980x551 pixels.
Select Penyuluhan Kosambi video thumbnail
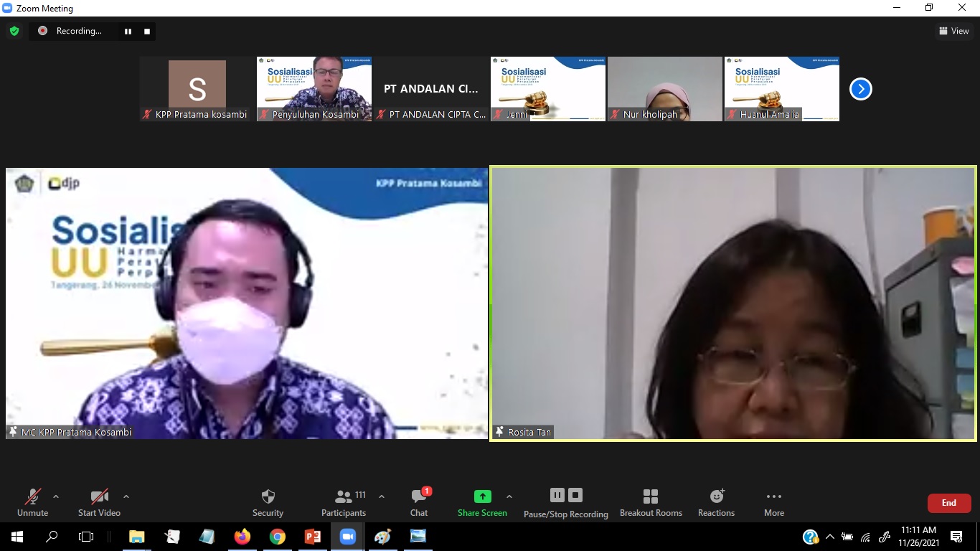pyautogui.click(x=314, y=89)
